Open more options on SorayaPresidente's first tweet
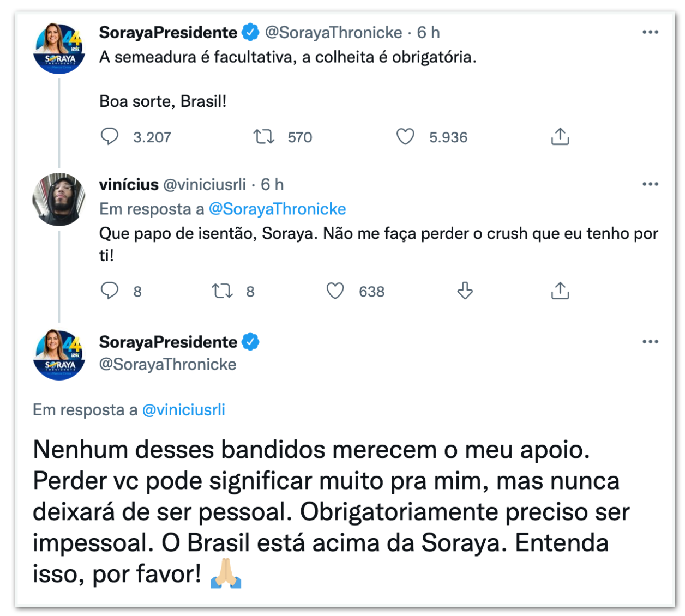The height and width of the screenshot is (616, 685). pyautogui.click(x=650, y=32)
